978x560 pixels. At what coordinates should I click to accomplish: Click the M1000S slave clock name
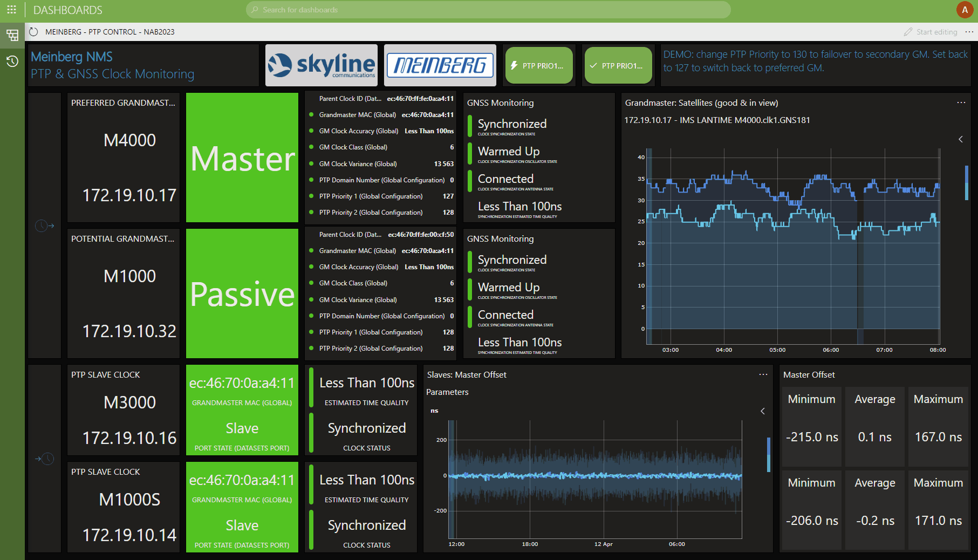point(129,500)
